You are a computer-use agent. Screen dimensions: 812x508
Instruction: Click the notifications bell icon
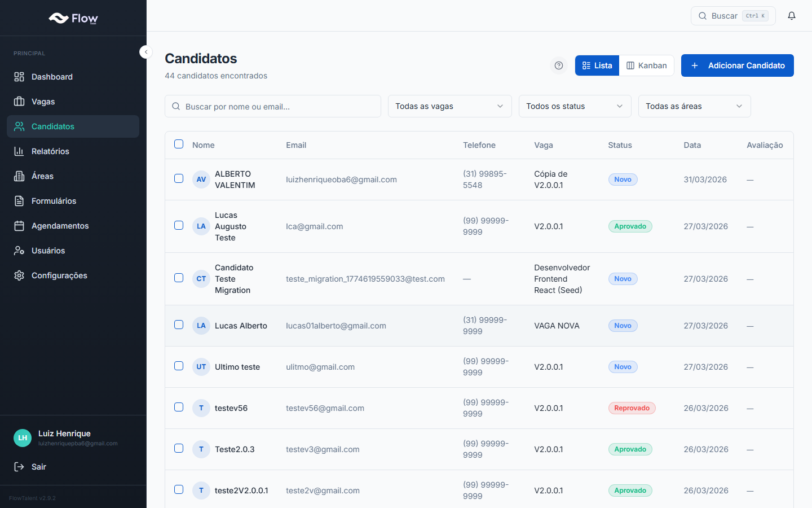pyautogui.click(x=792, y=16)
